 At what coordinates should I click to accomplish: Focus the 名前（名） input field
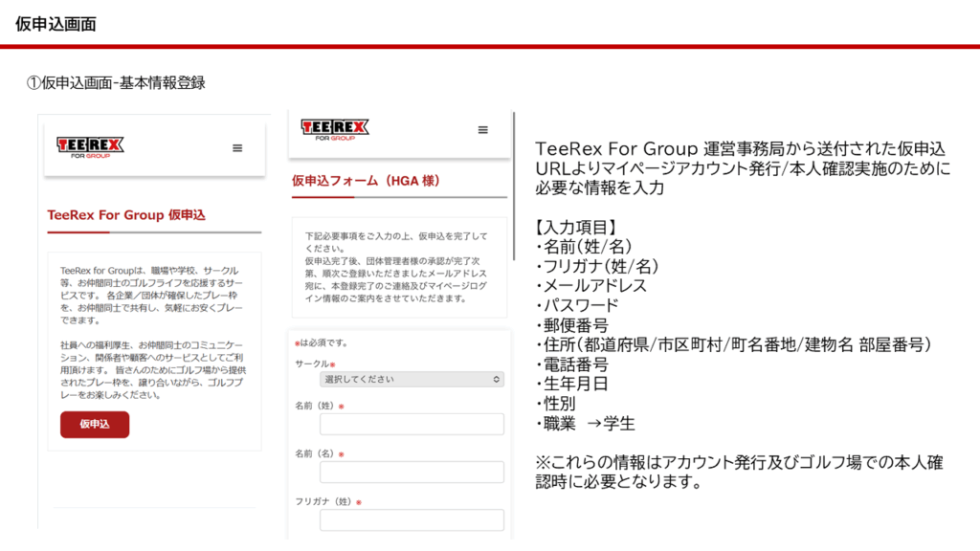412,472
